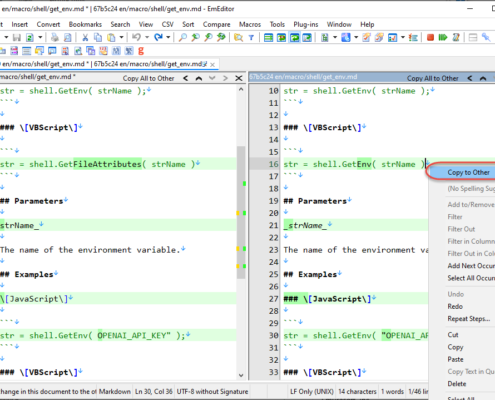The width and height of the screenshot is (495, 400).
Task: Open the CSV menu
Action: pyautogui.click(x=167, y=24)
